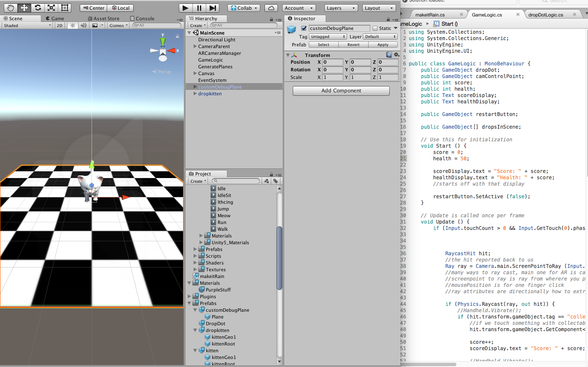This screenshot has width=588, height=367.
Task: Select the Move tool
Action: point(24,8)
